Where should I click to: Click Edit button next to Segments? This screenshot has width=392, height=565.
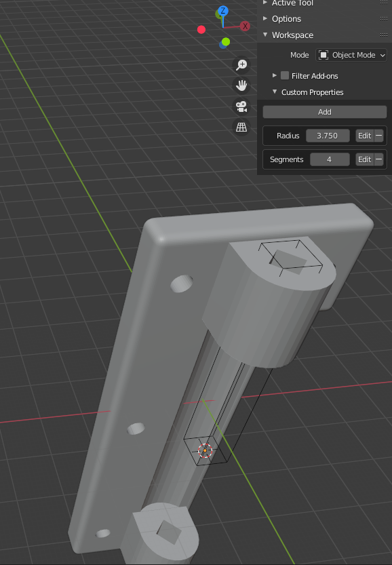[365, 159]
